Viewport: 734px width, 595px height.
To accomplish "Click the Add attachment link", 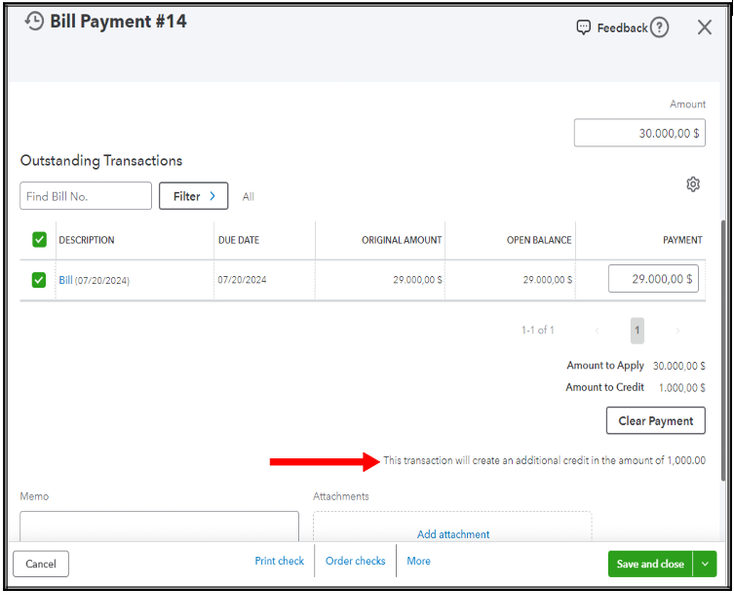I will [453, 534].
